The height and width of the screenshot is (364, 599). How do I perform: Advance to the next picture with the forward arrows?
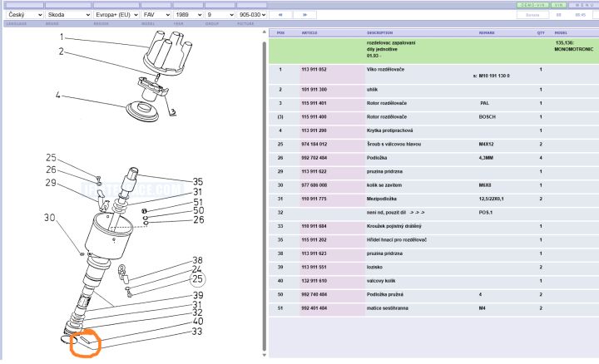(x=304, y=14)
